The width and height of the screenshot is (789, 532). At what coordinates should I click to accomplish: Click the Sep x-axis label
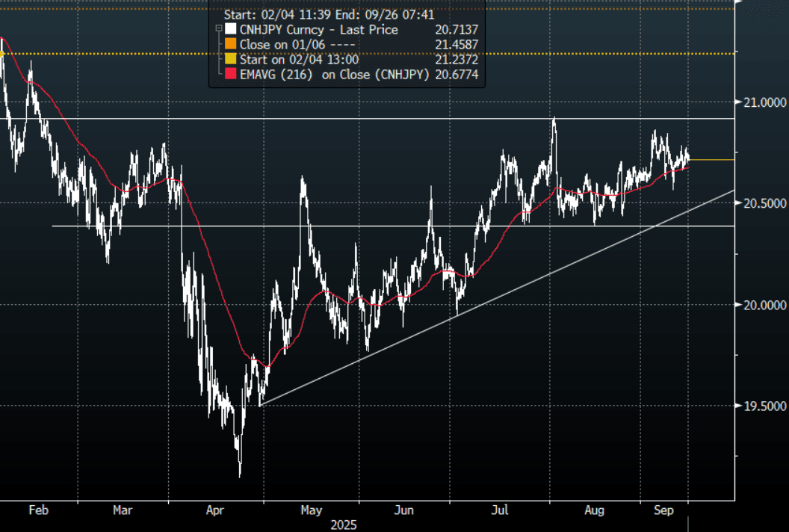(663, 510)
